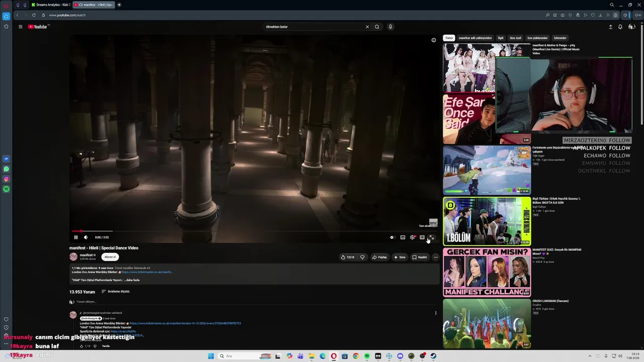
Task: Like the video with the thumbs-up button
Action: 348,257
